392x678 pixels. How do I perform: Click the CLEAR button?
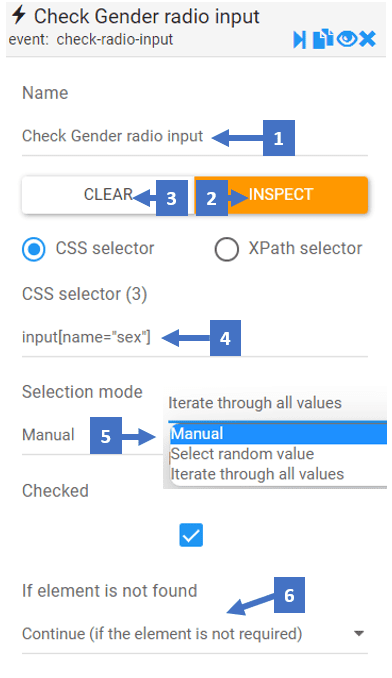(x=108, y=195)
